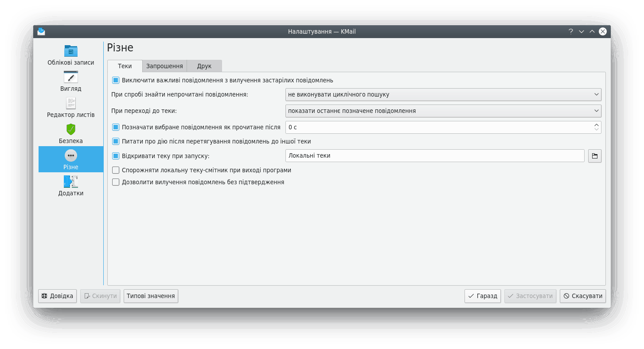644x349 pixels.
Task: Switch to the Друк tab
Action: click(x=204, y=66)
